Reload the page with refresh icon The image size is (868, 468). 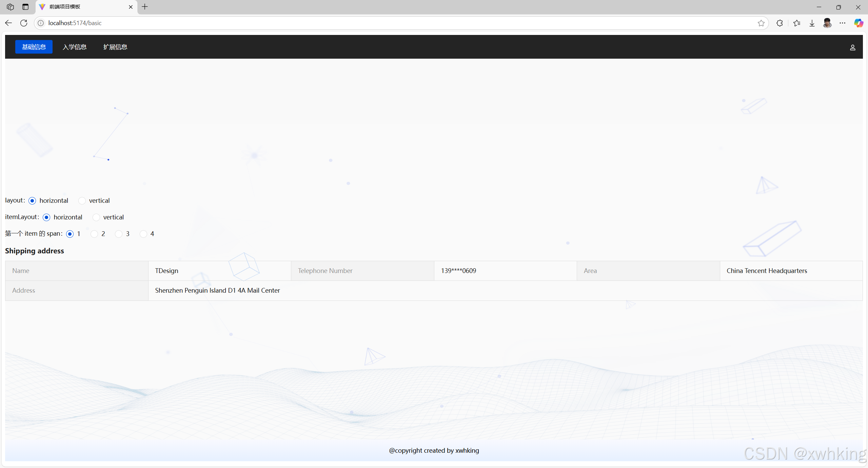24,23
